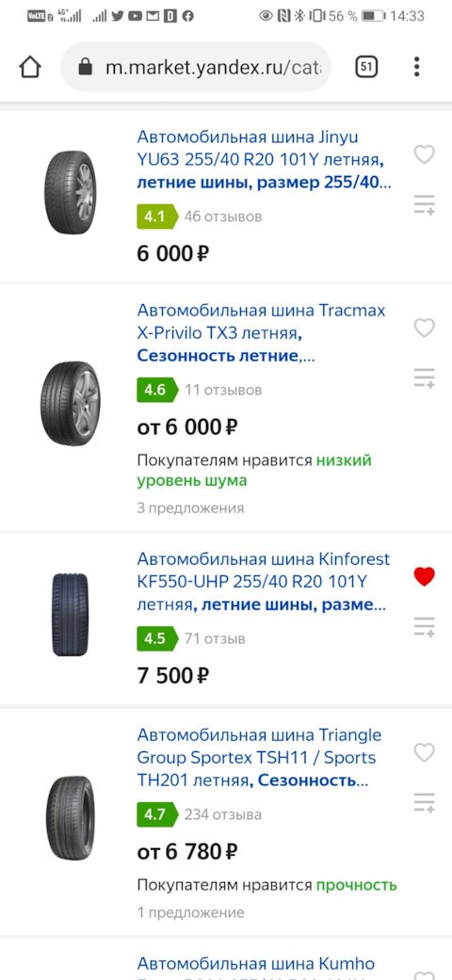Open the tab switcher showing 51 tabs
The height and width of the screenshot is (980, 452).
[x=366, y=67]
